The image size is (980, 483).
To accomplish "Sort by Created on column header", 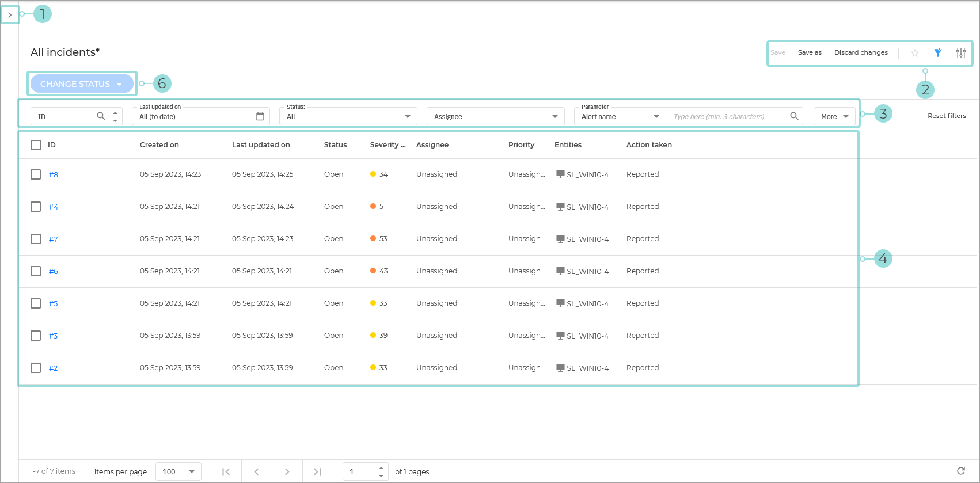I will pyautogui.click(x=159, y=145).
